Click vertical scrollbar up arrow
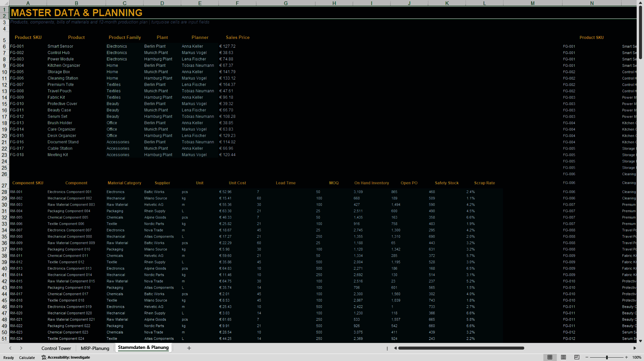 tap(640, 3)
